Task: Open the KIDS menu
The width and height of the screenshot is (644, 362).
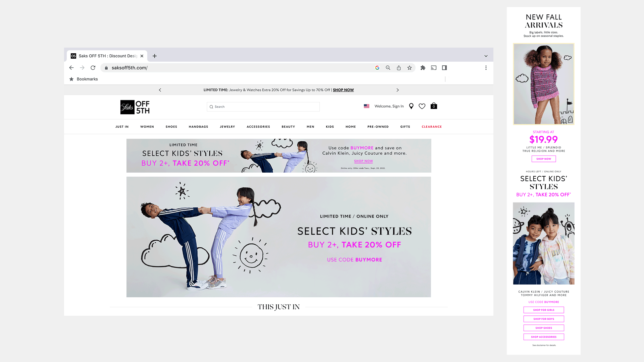Action: pos(330,127)
